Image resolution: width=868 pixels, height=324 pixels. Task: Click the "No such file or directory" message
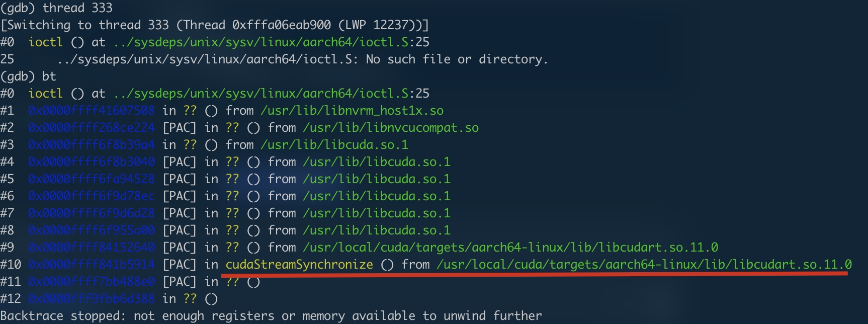pyautogui.click(x=456, y=59)
